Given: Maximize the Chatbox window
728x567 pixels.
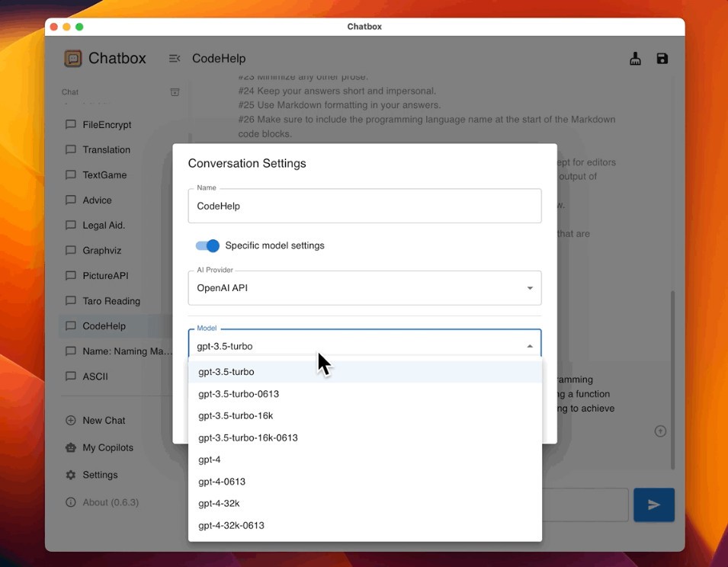Looking at the screenshot, I should tap(79, 27).
